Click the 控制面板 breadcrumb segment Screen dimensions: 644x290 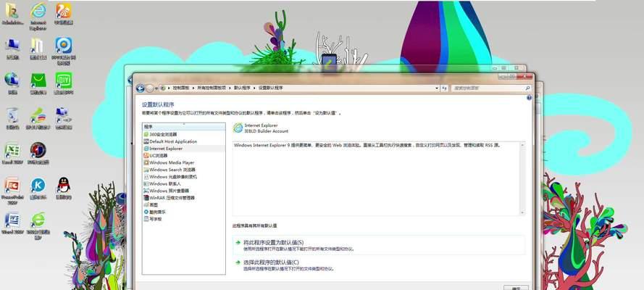[x=182, y=88]
